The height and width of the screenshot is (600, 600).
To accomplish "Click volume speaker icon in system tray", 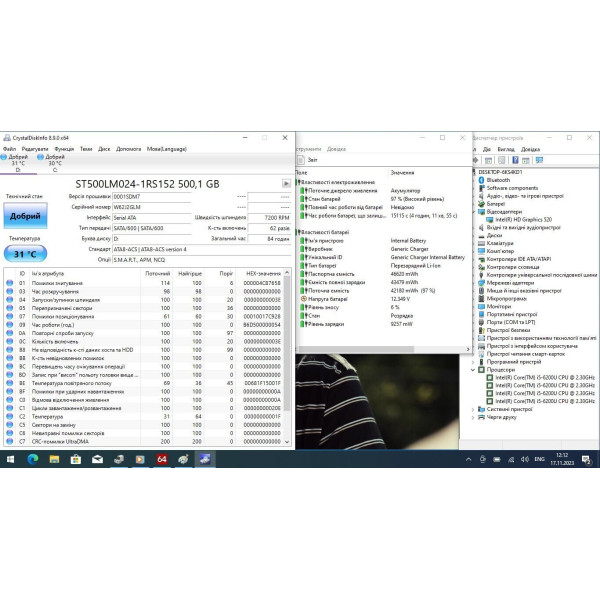I will 525,459.
